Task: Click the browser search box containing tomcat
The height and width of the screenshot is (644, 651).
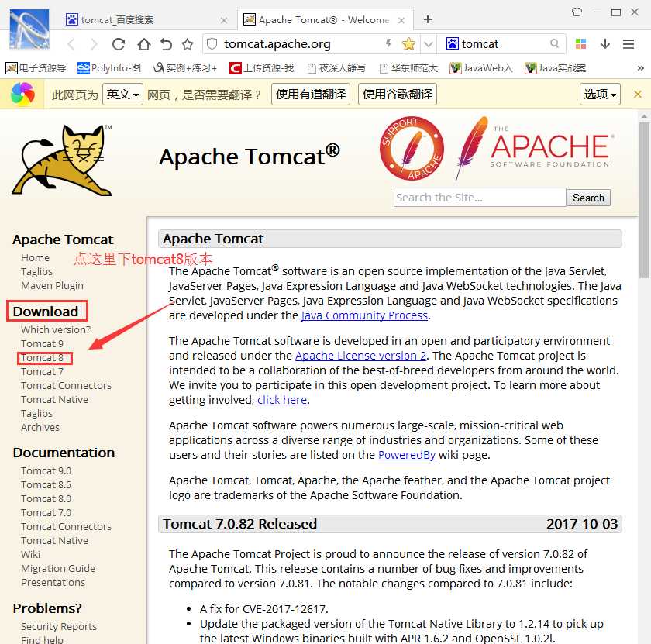Action: (503, 43)
